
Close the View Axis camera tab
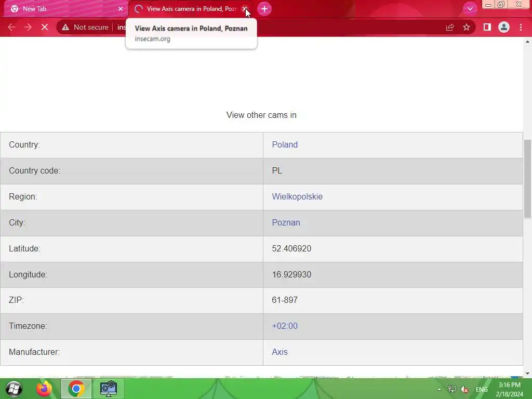pyautogui.click(x=244, y=9)
